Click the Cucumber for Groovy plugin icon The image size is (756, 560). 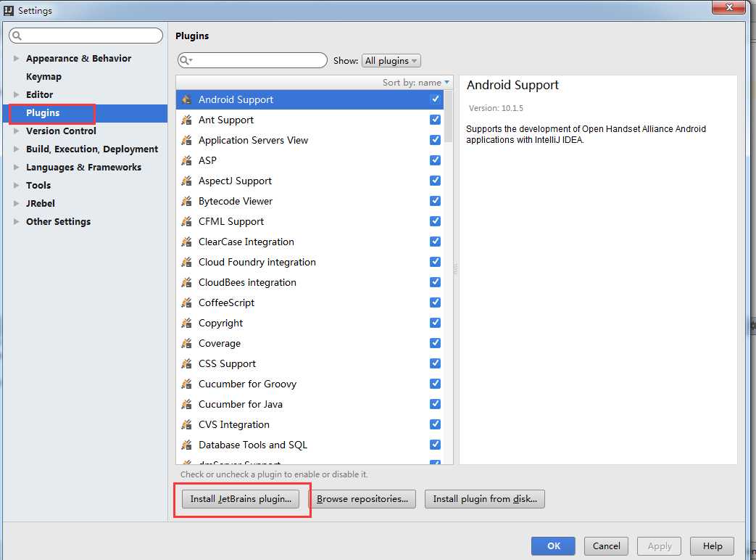186,384
